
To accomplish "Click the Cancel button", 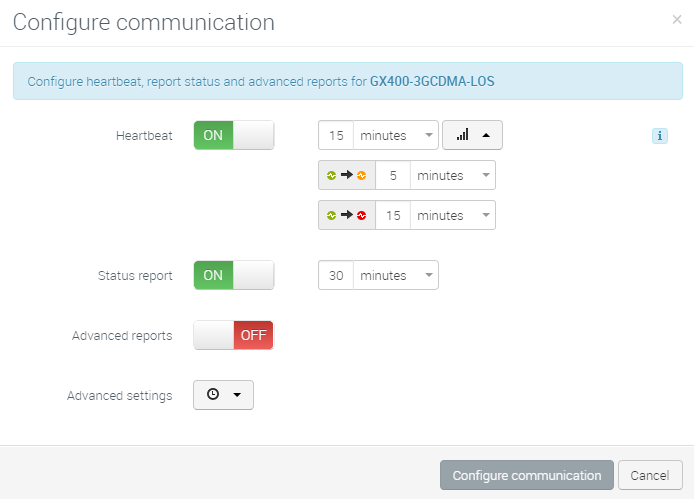I will [x=650, y=475].
